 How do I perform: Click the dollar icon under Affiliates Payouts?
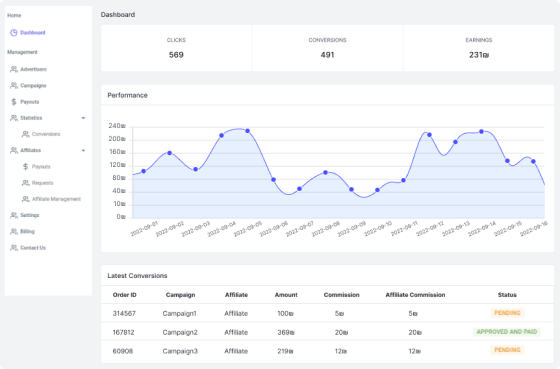[25, 166]
